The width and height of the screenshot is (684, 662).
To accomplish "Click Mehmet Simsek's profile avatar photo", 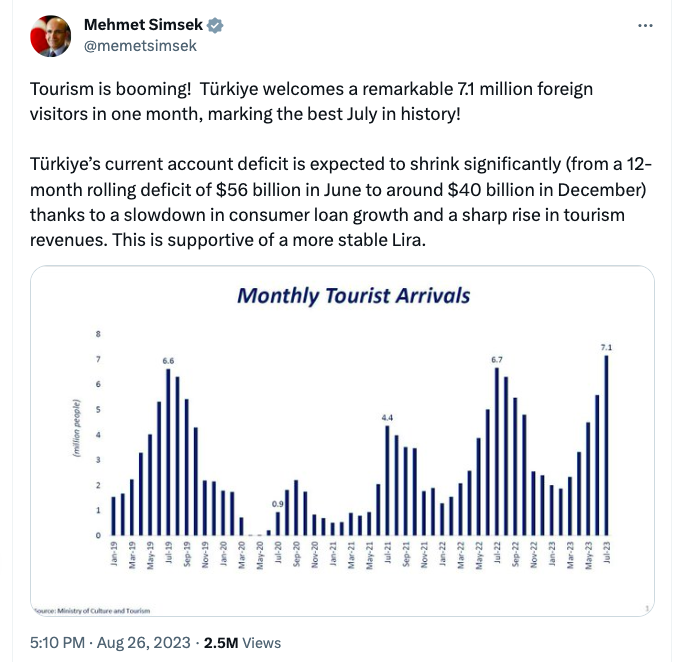I will [x=50, y=36].
